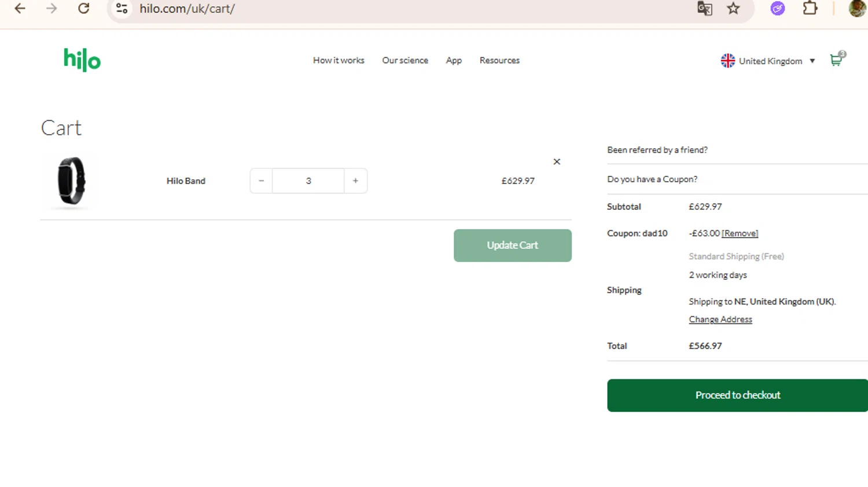Click the '2 working days' text
Image resolution: width=868 pixels, height=487 pixels.
pos(718,275)
